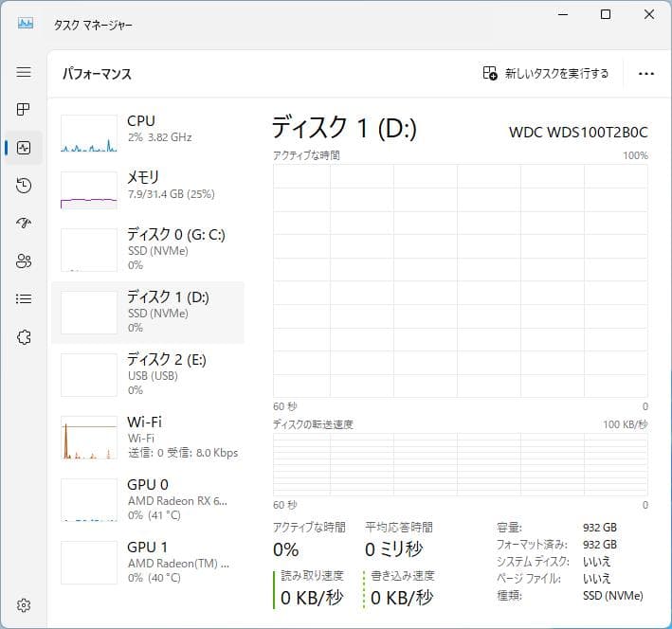Click the WDC WDS100T2B0C model text
The width and height of the screenshot is (672, 629).
tap(578, 133)
